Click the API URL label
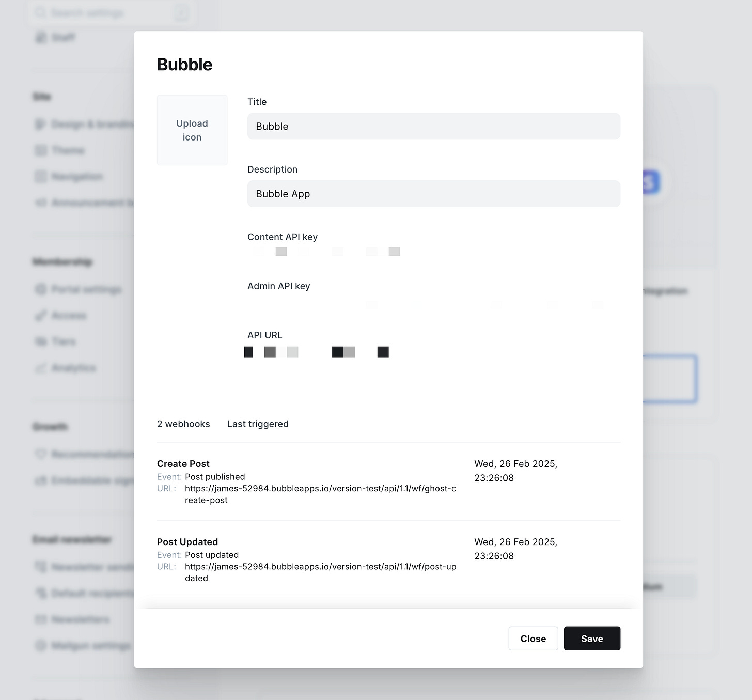This screenshot has width=752, height=700. [265, 335]
